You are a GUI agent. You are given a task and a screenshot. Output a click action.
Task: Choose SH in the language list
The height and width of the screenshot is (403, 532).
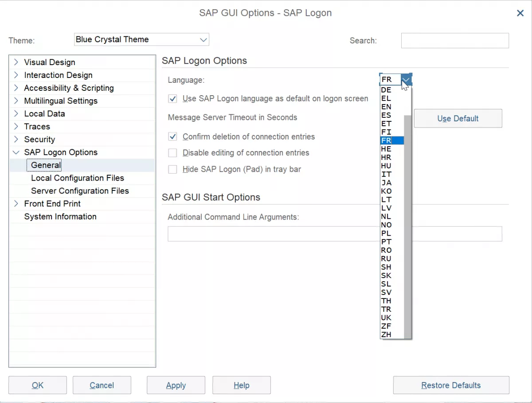392,267
